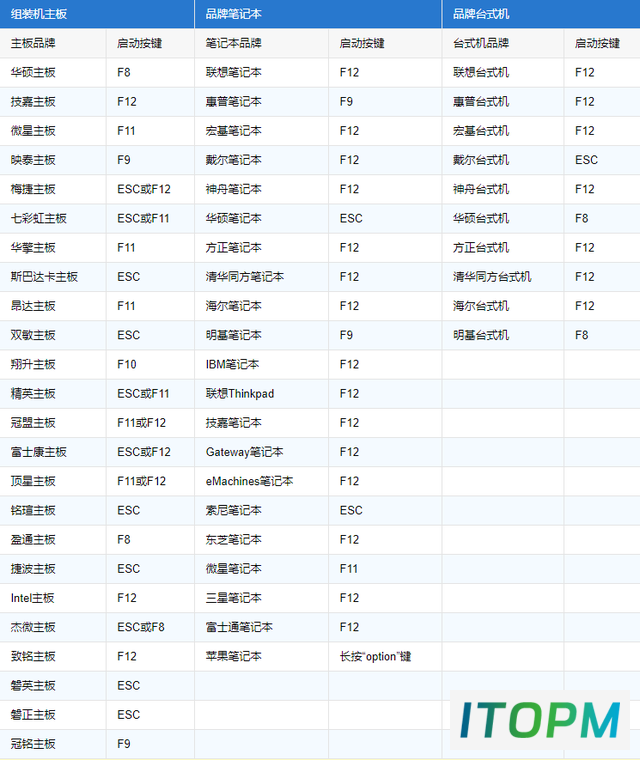Select the 宏基笔记本 cell
Image resolution: width=640 pixels, height=760 pixels.
point(261,131)
